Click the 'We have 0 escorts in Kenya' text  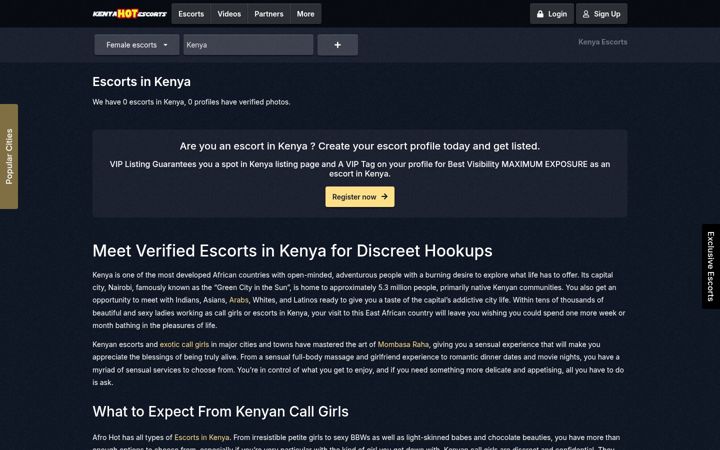coord(191,102)
